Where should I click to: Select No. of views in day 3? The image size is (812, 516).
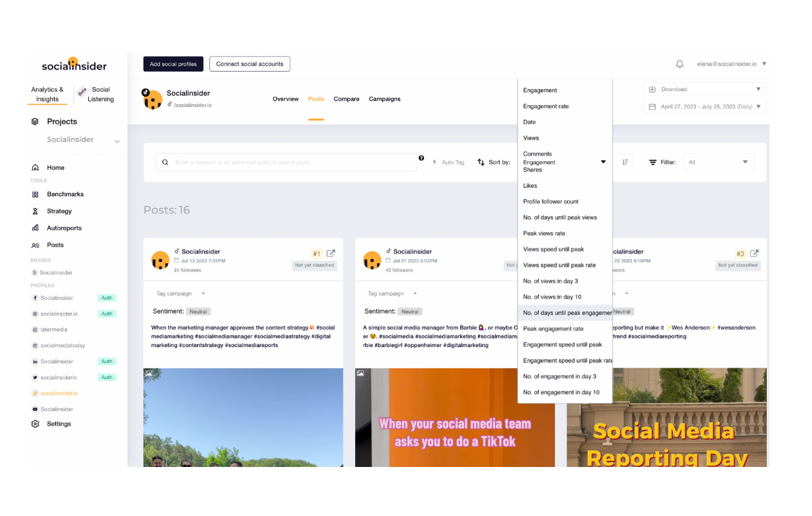point(565,281)
